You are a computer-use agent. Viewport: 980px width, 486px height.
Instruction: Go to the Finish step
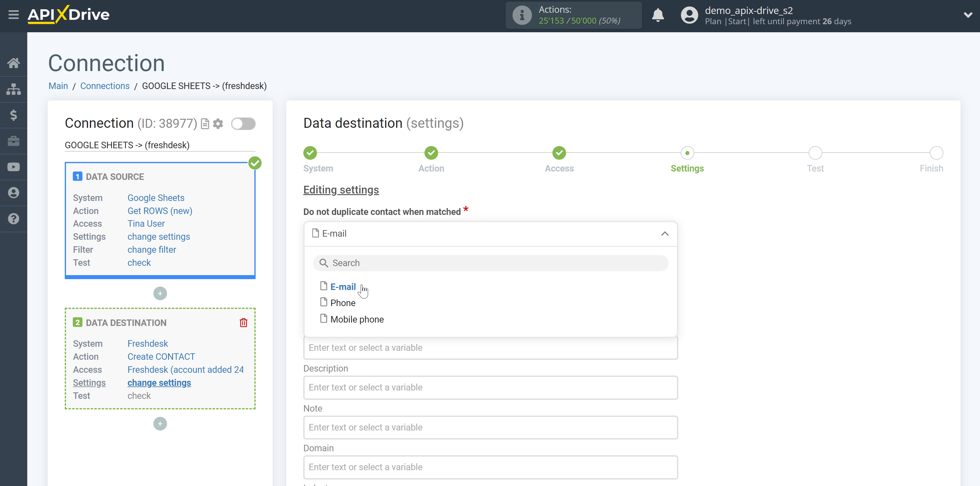(936, 153)
